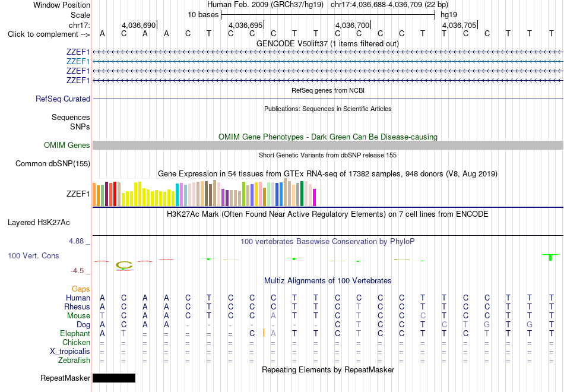The image size is (564, 392).
Task: Click the 'Mouse' species label
Action: tap(79, 316)
